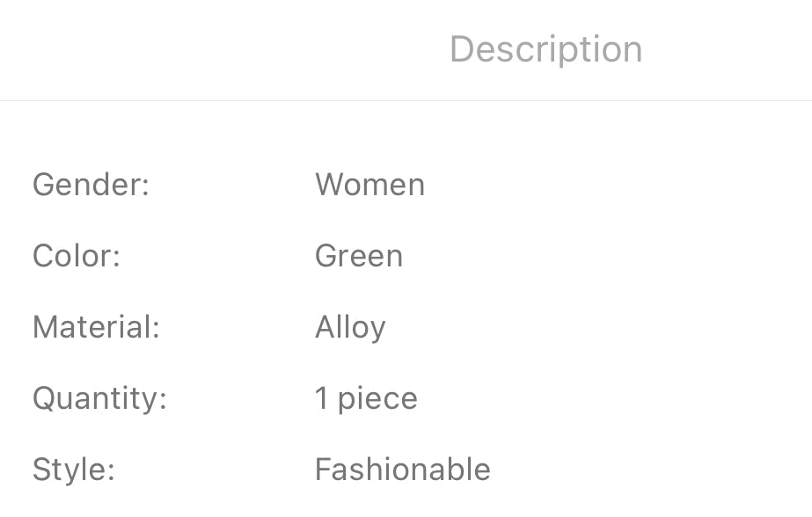This screenshot has width=812, height=517.
Task: Select the 1 piece quantity value
Action: tap(366, 399)
